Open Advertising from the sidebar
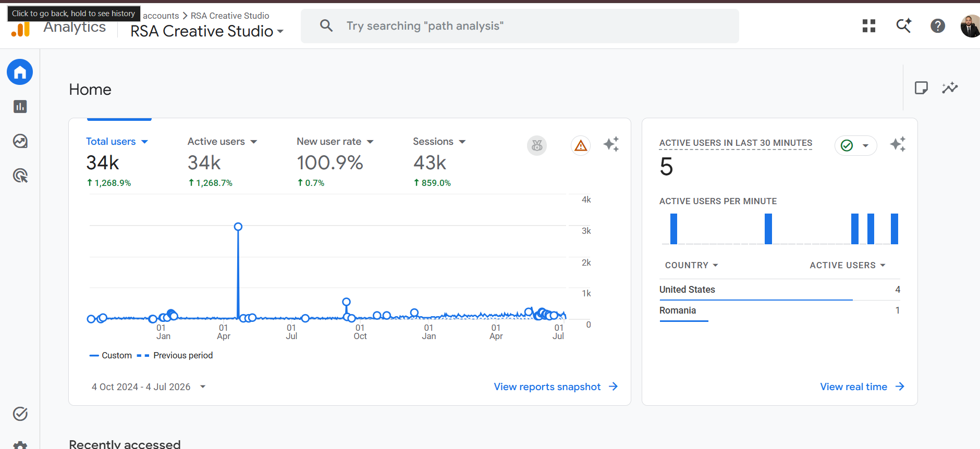The height and width of the screenshot is (449, 980). [20, 176]
